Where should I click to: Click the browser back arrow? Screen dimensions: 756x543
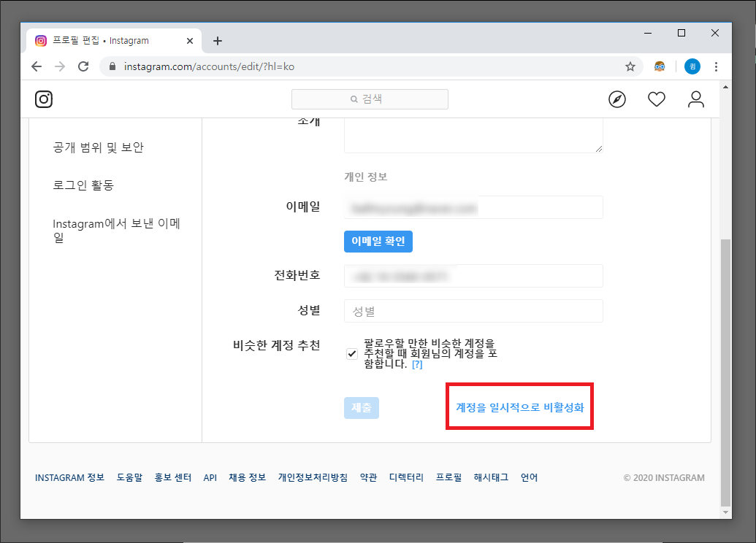37,66
